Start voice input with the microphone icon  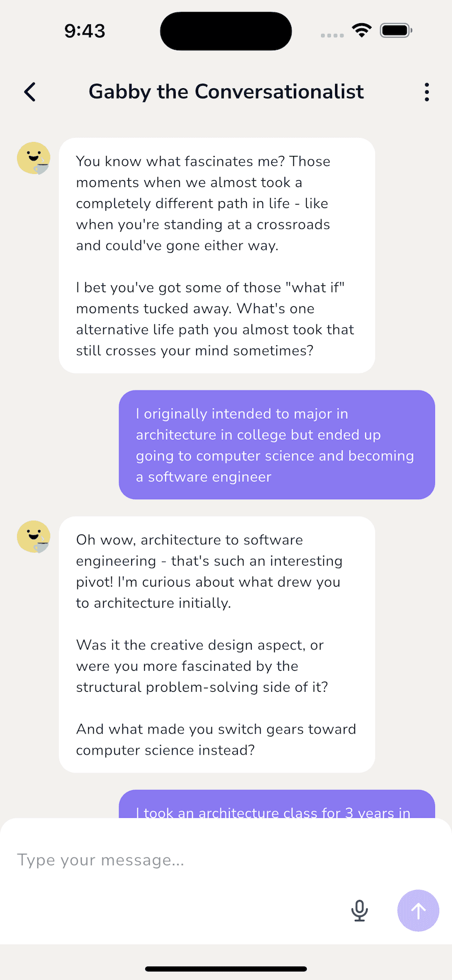tap(359, 910)
